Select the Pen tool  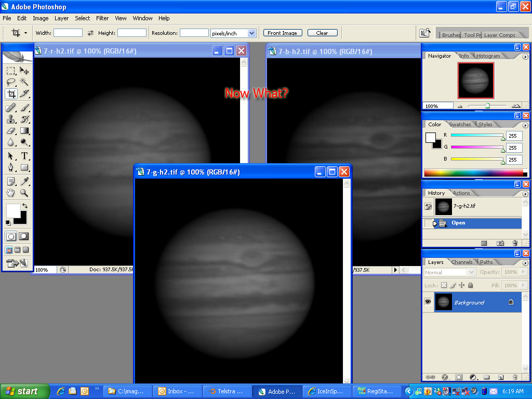[11, 168]
